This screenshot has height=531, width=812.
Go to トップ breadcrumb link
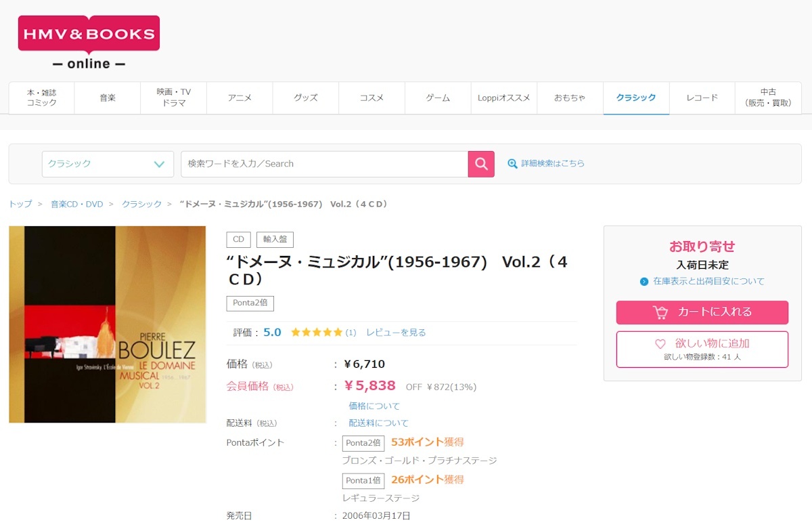pyautogui.click(x=20, y=204)
